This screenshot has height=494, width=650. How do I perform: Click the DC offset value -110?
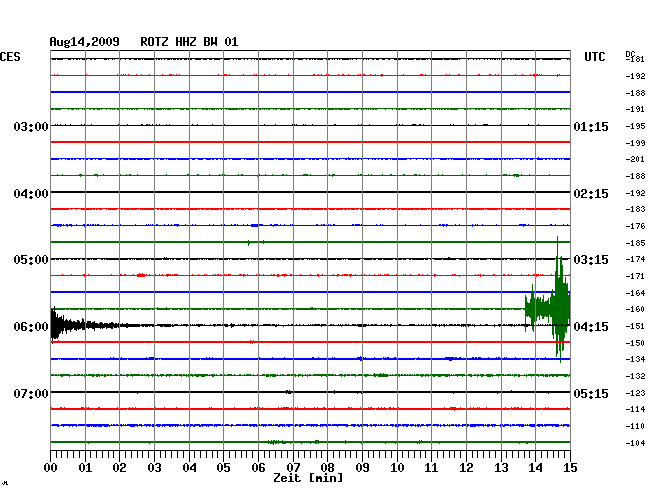coord(635,426)
